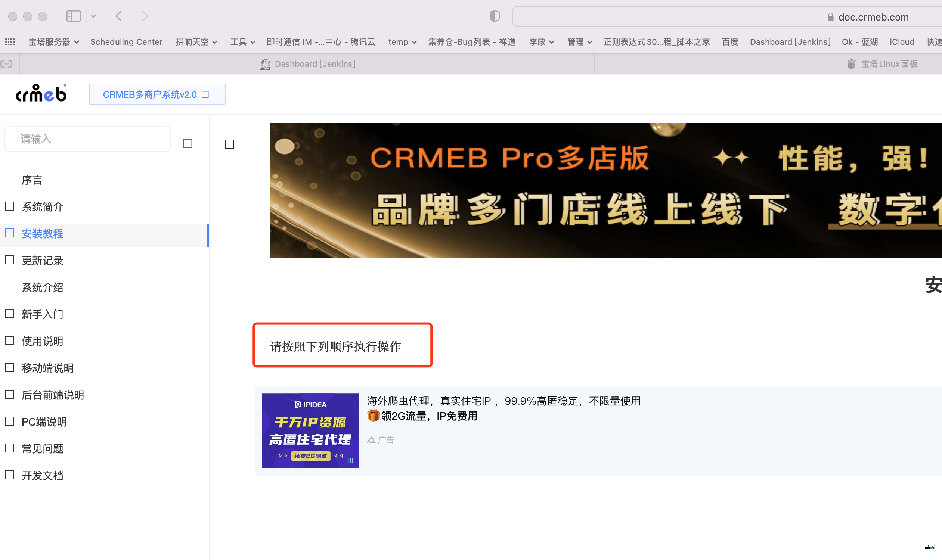The image size is (942, 560).
Task: Click the 请输入 search field
Action: pos(88,139)
